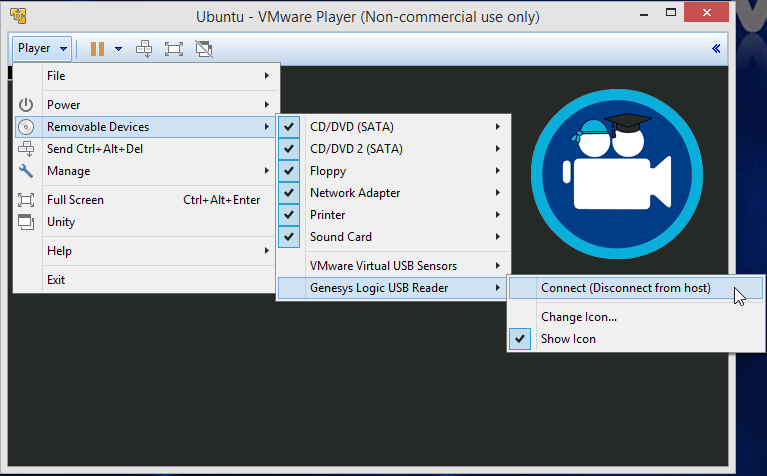Toggle the Show Icon checkmark
Image resolution: width=767 pixels, height=476 pixels.
(520, 339)
